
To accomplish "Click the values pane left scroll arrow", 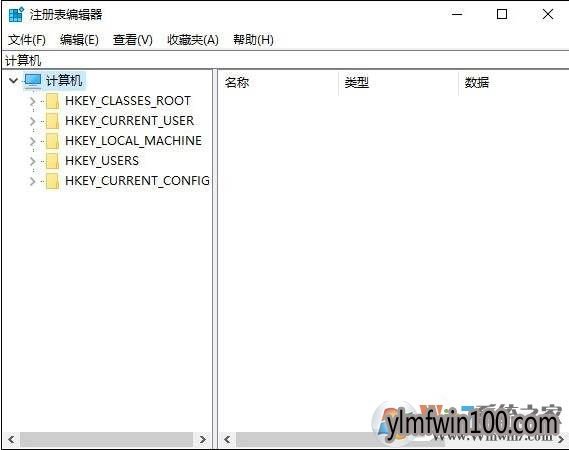I will pos(228,440).
